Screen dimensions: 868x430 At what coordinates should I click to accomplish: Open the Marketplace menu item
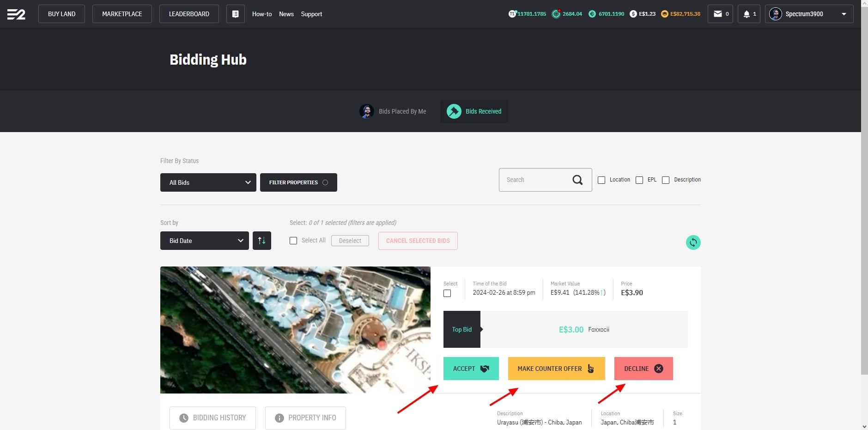[x=122, y=14]
